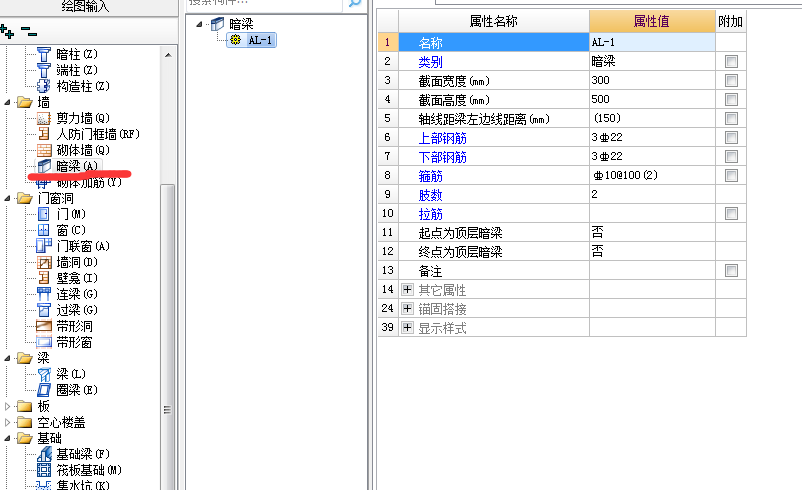Viewport: 802px width, 490px height.
Task: Click 起点为顶层暗梁 value 否
Action: 652,233
